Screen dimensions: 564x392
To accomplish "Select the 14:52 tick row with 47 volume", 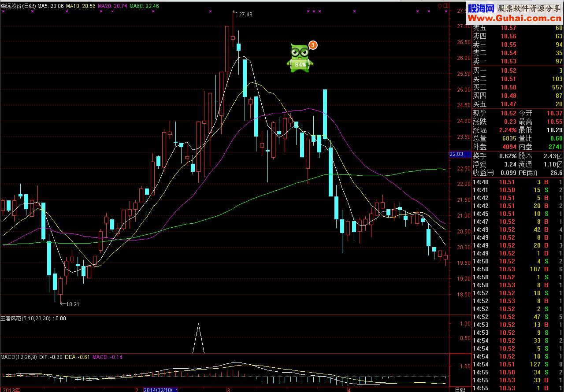I will [518, 317].
